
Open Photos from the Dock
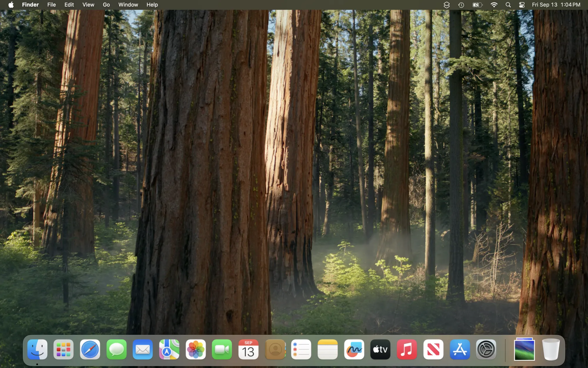coord(196,350)
